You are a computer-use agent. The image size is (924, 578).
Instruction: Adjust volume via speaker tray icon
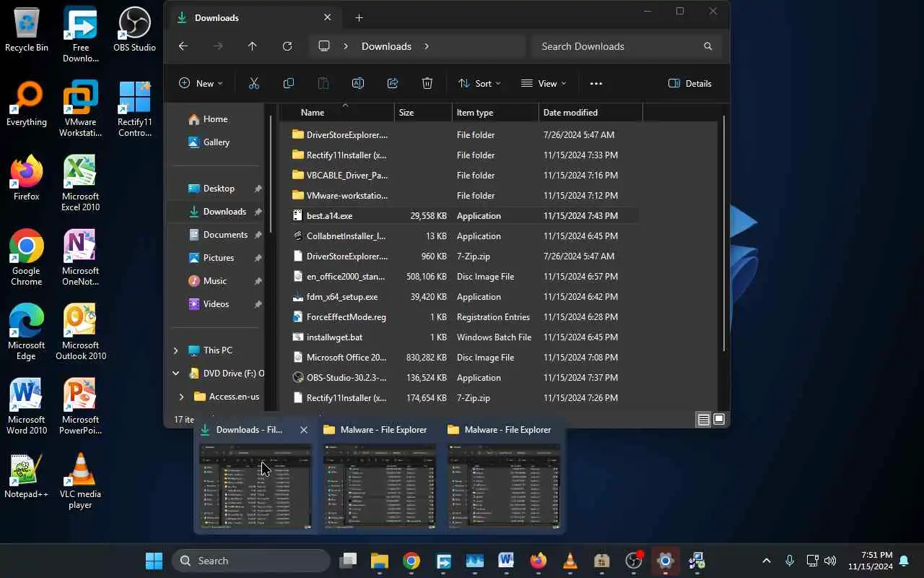(830, 561)
